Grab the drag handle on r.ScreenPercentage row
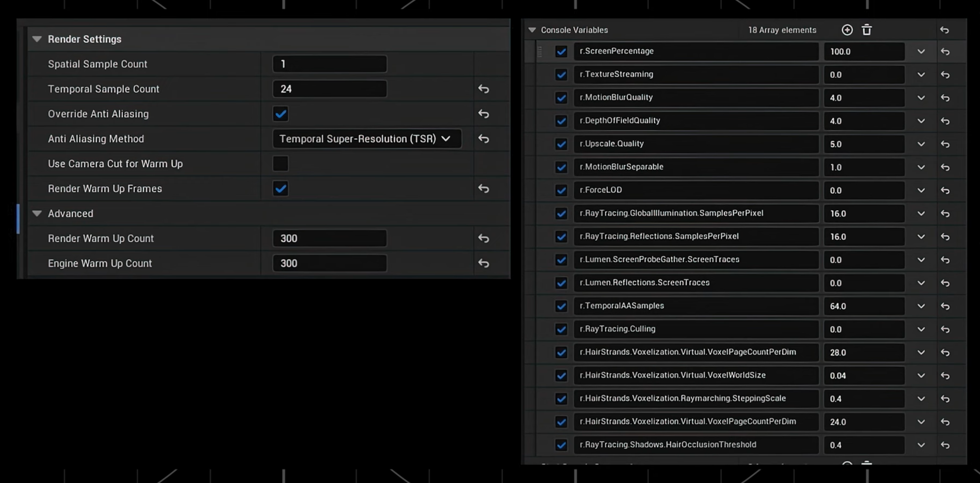 (x=540, y=51)
